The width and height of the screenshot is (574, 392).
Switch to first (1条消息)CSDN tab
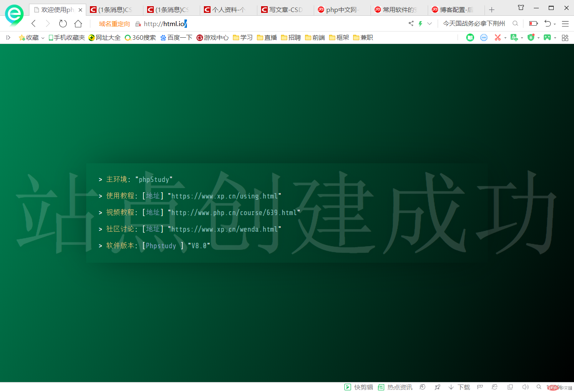pyautogui.click(x=114, y=10)
